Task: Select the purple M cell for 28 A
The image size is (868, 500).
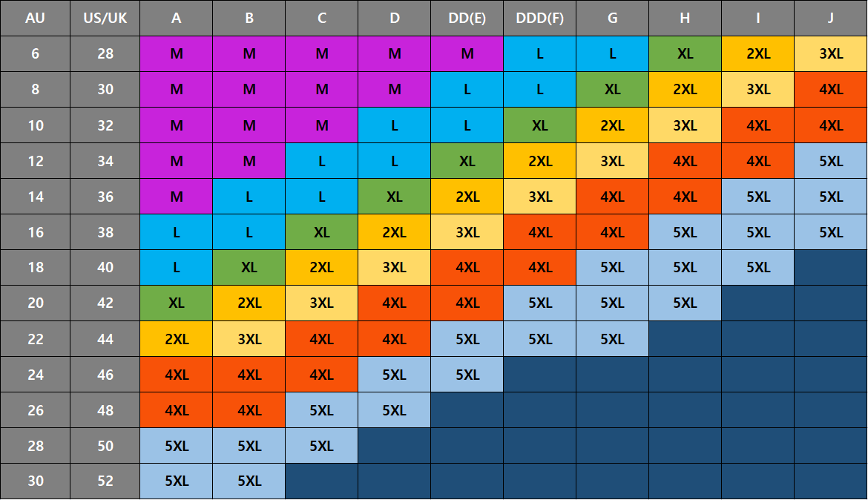Action: click(176, 53)
